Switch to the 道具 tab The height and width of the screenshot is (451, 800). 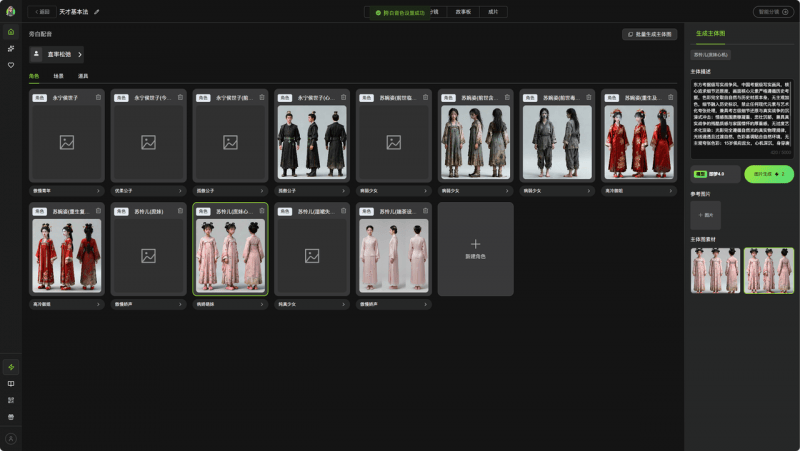(x=83, y=76)
